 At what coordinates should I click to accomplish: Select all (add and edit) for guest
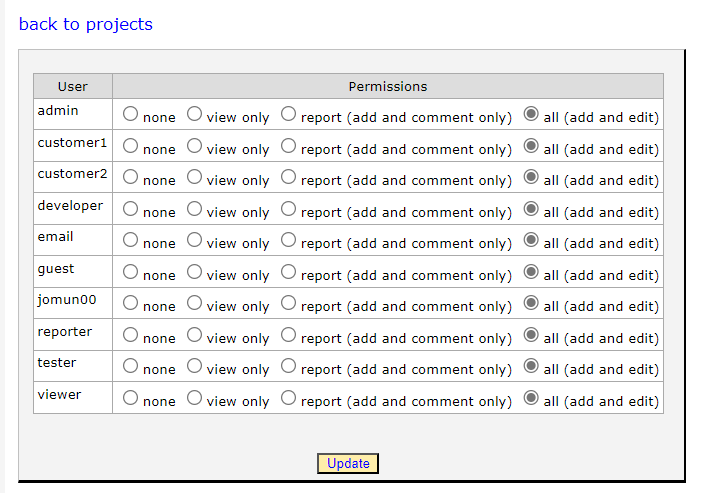point(531,272)
